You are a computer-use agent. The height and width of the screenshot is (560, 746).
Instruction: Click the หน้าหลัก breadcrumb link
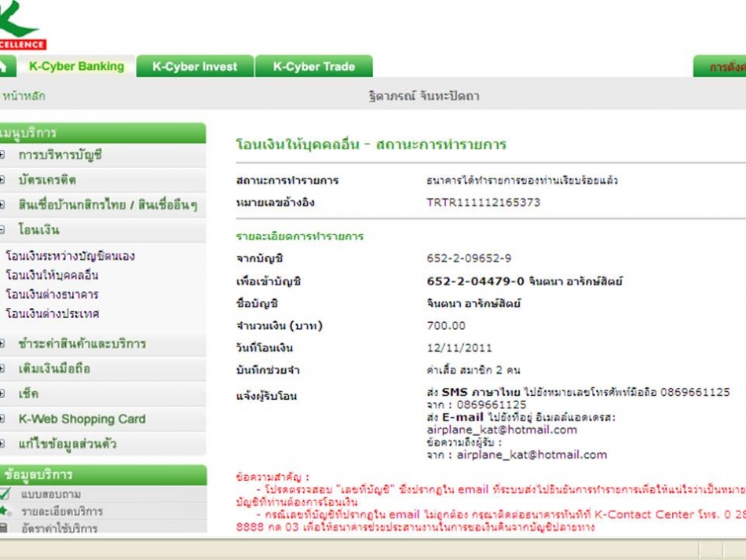click(x=24, y=97)
